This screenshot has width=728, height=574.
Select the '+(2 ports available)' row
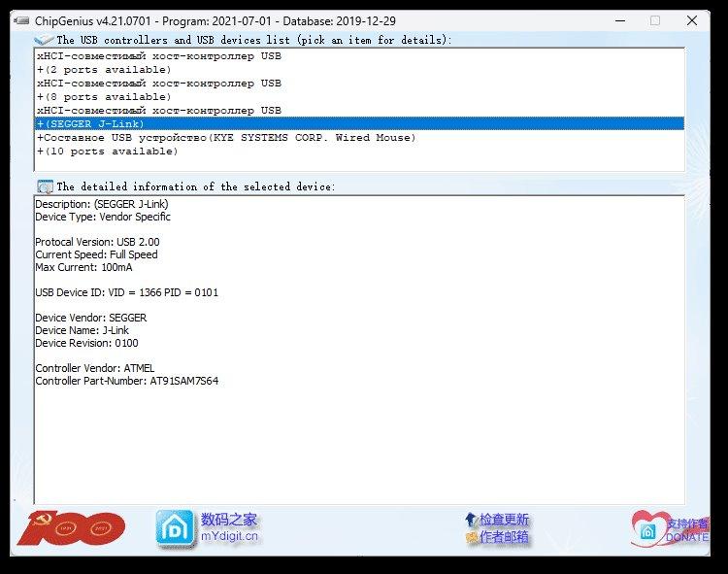click(359, 69)
